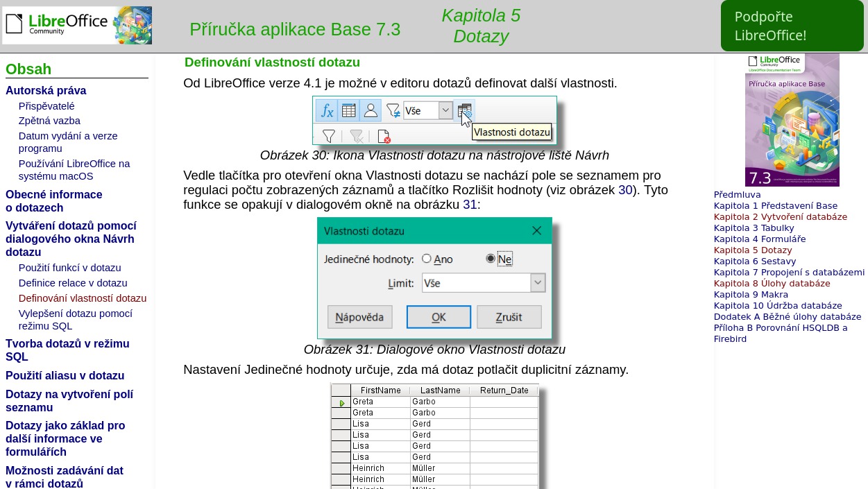The height and width of the screenshot is (489, 868).
Task: Open Kapitola 7 Propojení s databázemi
Action: coord(790,273)
